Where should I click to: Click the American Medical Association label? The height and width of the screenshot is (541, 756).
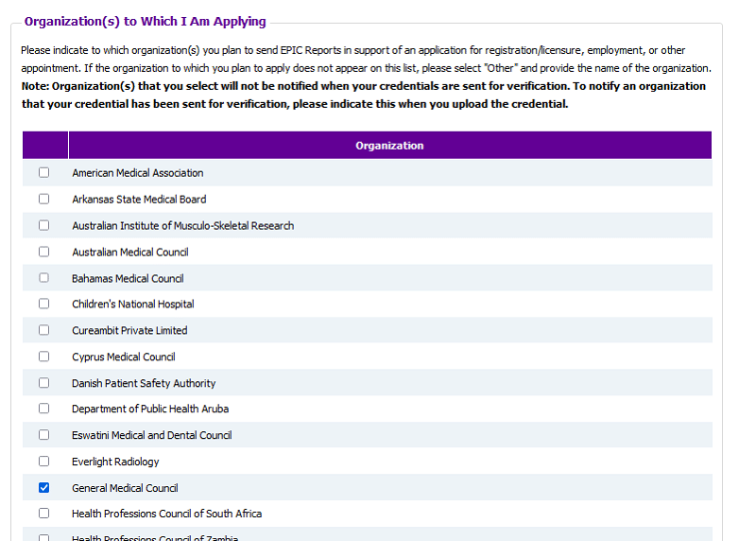pyautogui.click(x=137, y=173)
